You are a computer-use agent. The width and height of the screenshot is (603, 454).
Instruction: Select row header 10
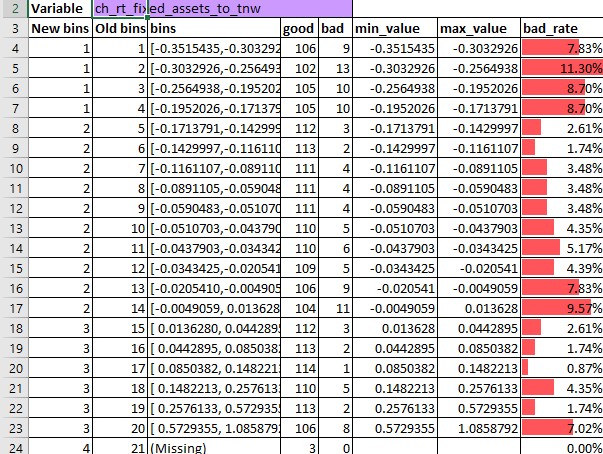click(x=15, y=168)
